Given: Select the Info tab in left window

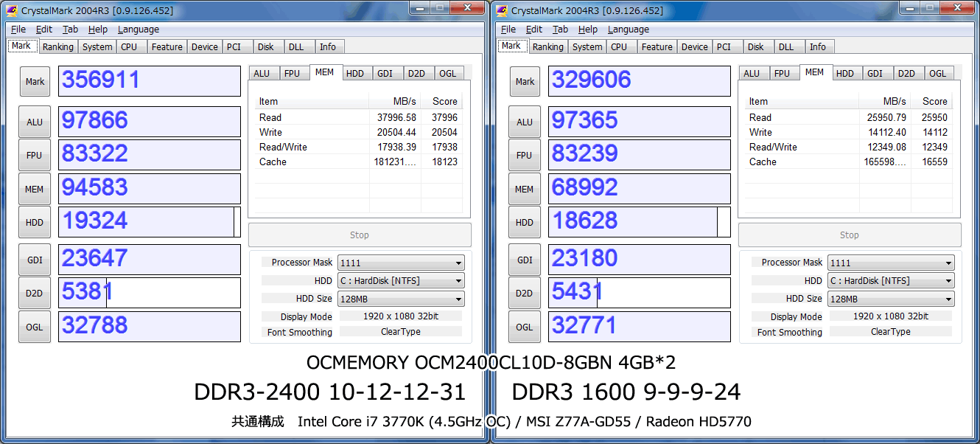Looking at the screenshot, I should pos(328,46).
